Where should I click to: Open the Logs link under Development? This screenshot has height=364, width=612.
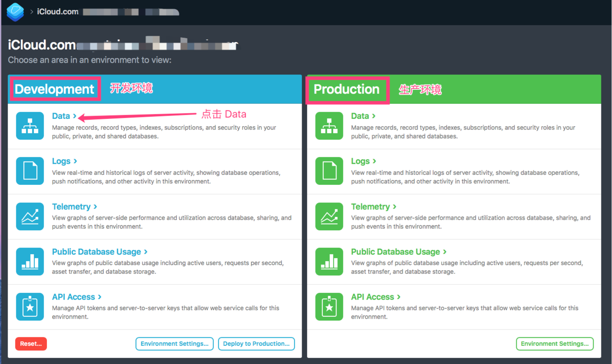coord(65,161)
